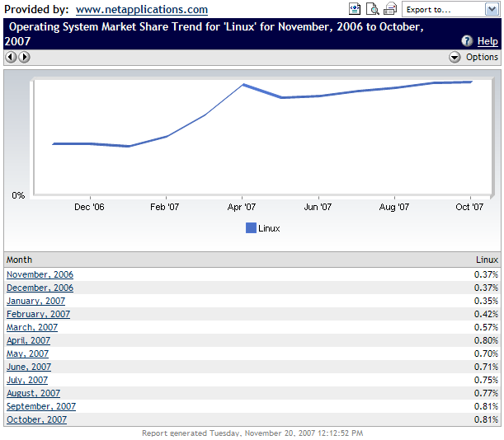This screenshot has height=440, width=504.
Task: Click the Dec '06 axis label
Action: [x=89, y=207]
